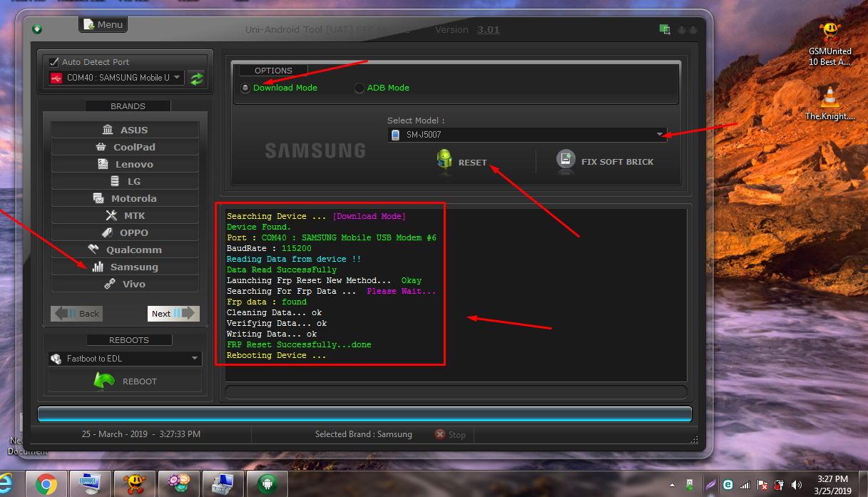This screenshot has height=497, width=868.
Task: Open the toolbox computer taskbar icon
Action: pos(223,485)
